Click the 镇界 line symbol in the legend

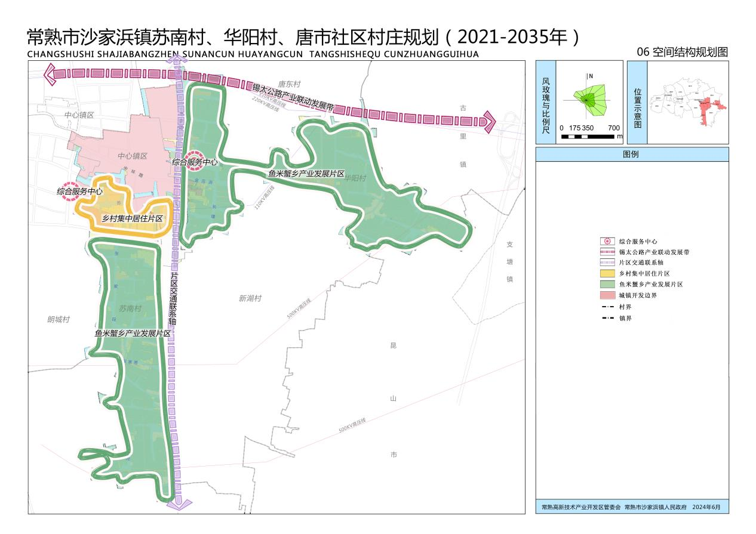[x=607, y=318]
